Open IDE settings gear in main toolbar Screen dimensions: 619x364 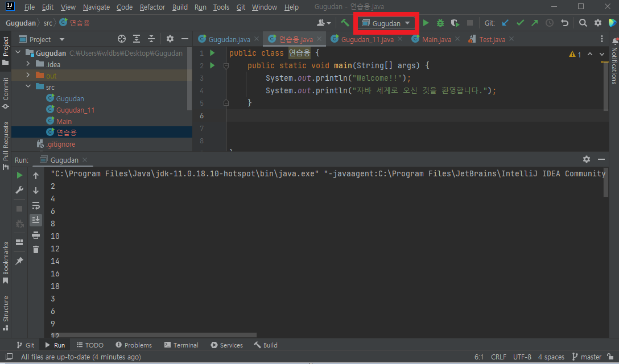pyautogui.click(x=598, y=23)
